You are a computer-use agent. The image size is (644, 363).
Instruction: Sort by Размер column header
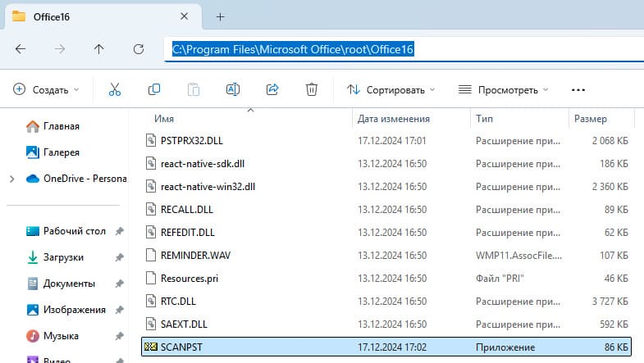click(591, 119)
